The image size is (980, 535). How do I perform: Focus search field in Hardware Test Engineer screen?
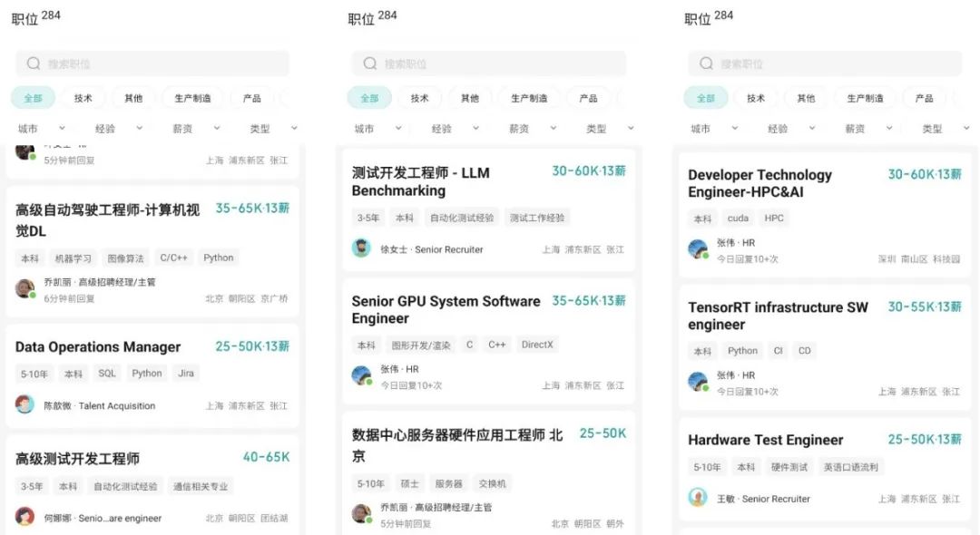coord(825,63)
